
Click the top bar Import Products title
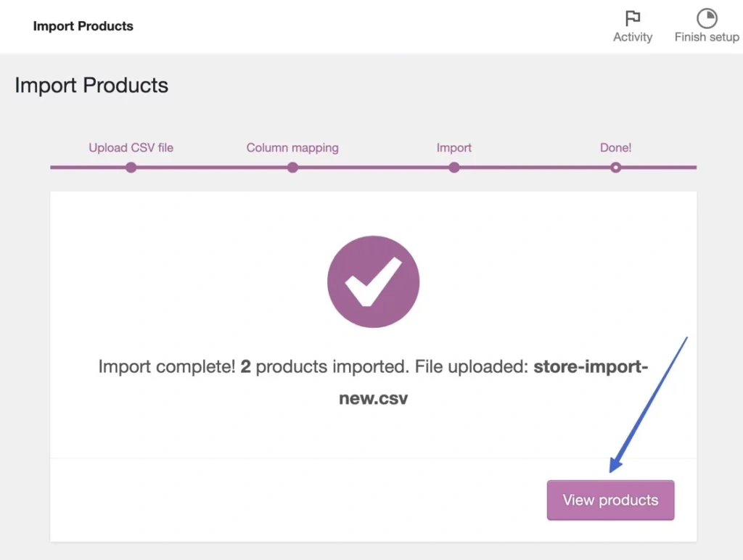tap(83, 26)
